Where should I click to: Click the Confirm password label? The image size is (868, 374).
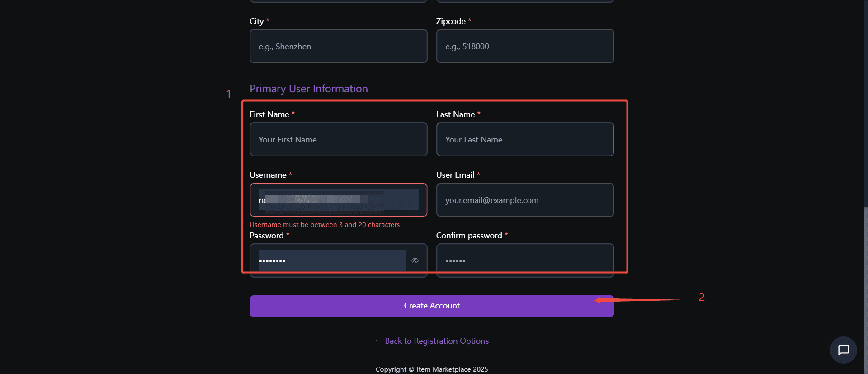[469, 236]
